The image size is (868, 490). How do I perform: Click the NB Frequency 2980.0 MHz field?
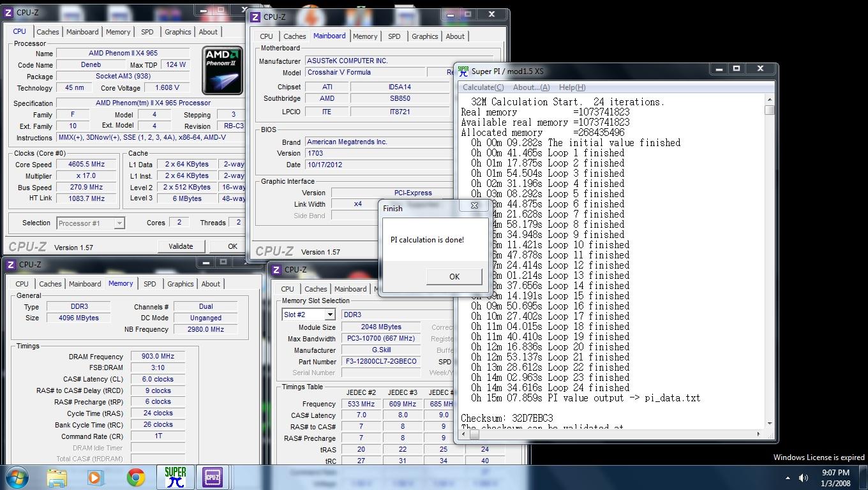[x=206, y=329]
